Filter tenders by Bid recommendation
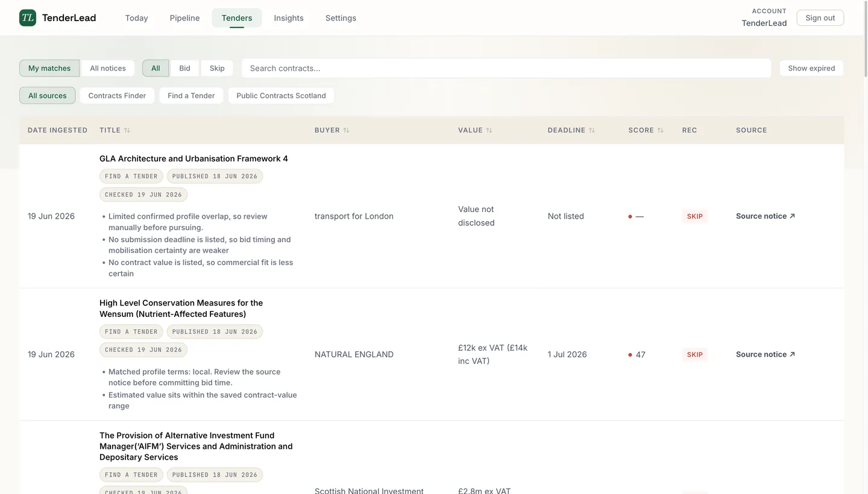Screen dimensions: 868x494 point(184,68)
